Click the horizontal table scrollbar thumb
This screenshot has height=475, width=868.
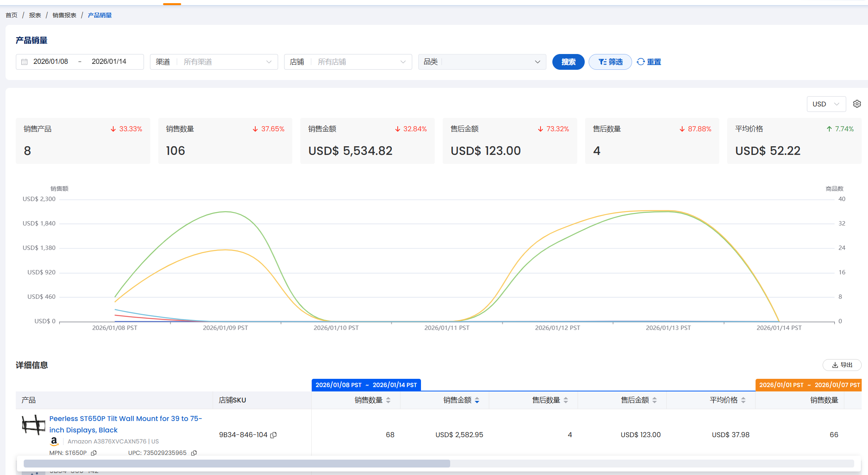[x=237, y=464]
